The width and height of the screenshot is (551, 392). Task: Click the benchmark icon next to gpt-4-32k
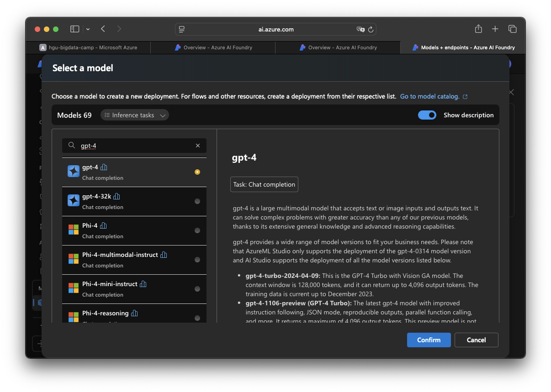117,196
